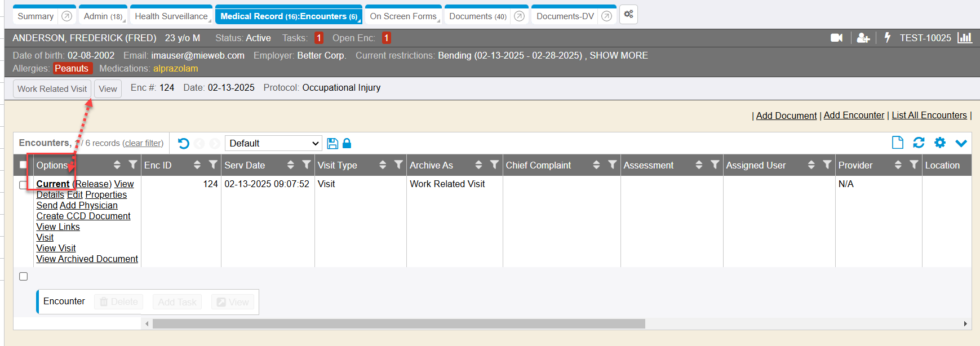This screenshot has width=980, height=346.
Task: Click the refresh icon in encounters toolbar
Action: (919, 143)
